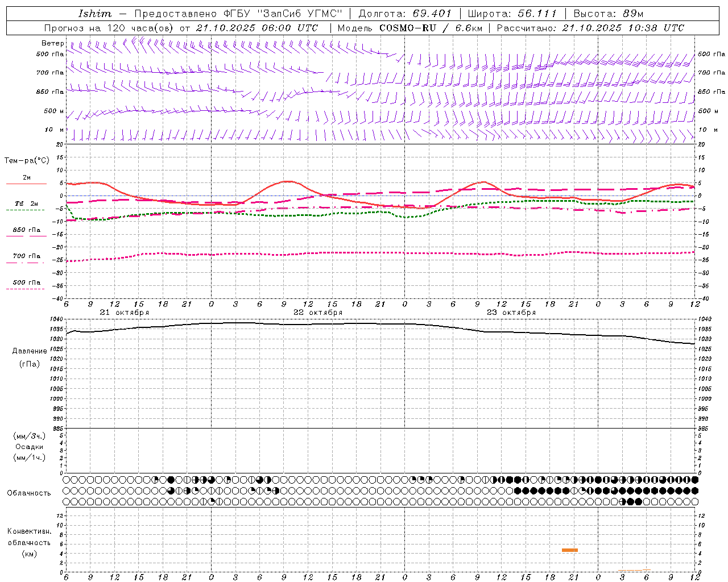Click the "(мм/1ч.)" precipitation unit label
The width and height of the screenshot is (728, 582).
[30, 458]
